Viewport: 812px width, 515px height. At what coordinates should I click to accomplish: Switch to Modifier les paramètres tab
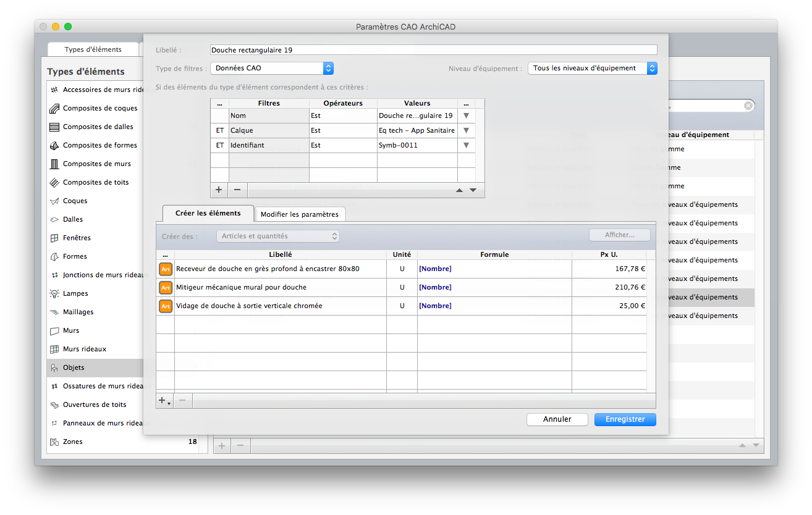pos(300,214)
